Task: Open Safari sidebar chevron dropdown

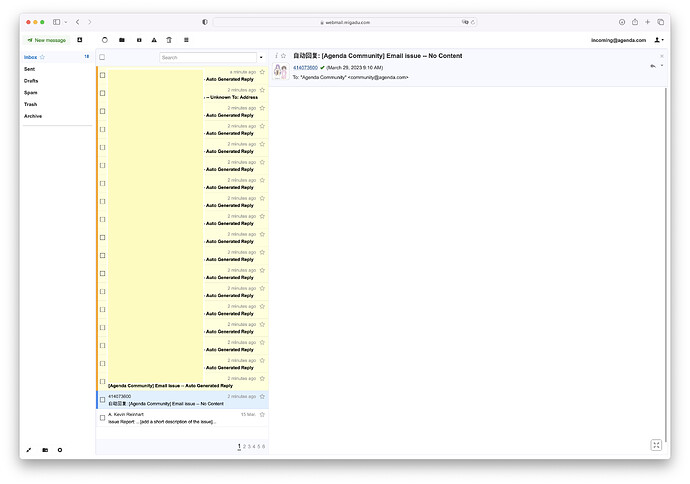Action: (66, 22)
